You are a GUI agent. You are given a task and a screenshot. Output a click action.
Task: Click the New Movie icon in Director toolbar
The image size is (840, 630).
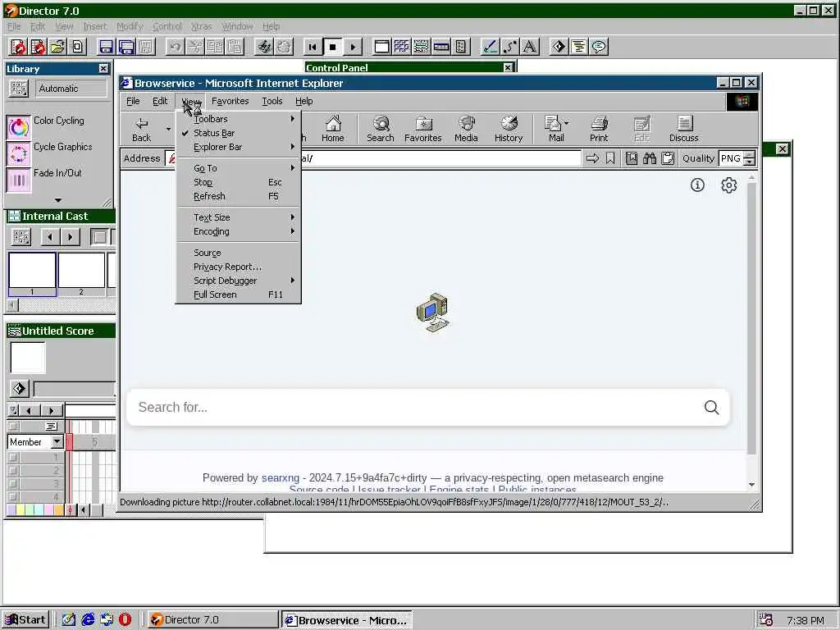[x=18, y=47]
